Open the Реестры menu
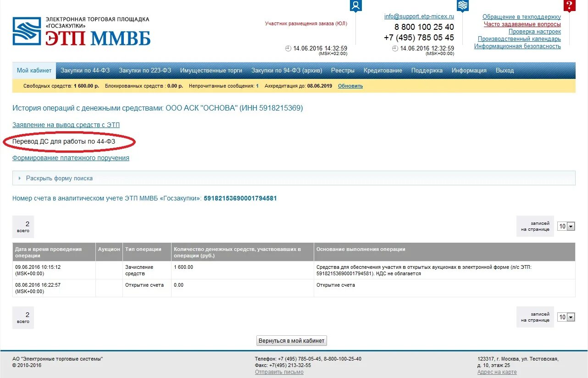Viewport: 588px width, 378px height. point(343,71)
